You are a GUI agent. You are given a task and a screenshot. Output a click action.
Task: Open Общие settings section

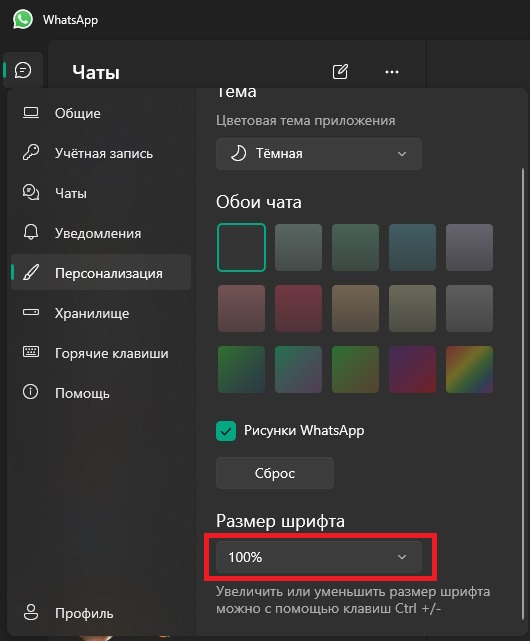coord(101,113)
